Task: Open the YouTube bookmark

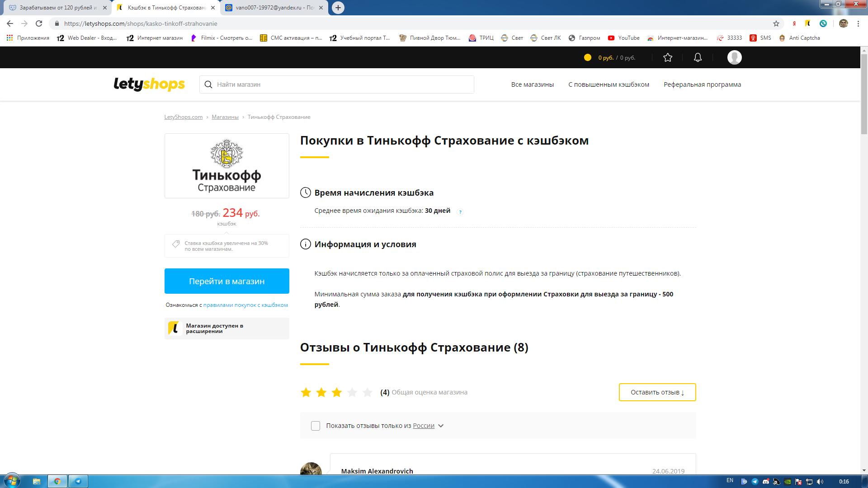Action: [x=623, y=38]
